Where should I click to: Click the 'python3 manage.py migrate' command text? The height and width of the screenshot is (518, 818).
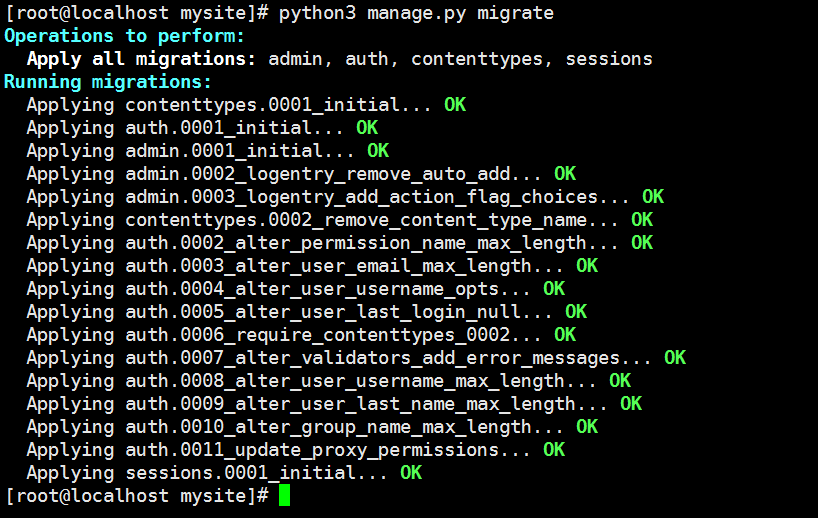(416, 13)
